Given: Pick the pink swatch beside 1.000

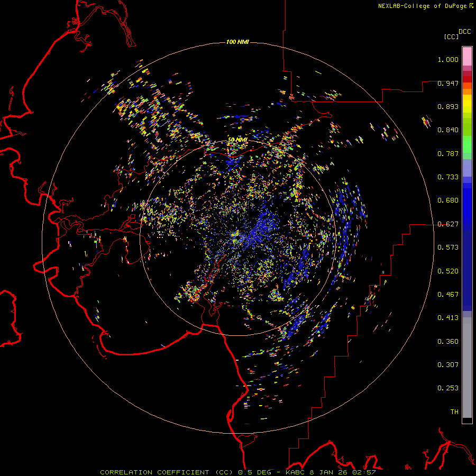Looking at the screenshot, I should [467, 57].
